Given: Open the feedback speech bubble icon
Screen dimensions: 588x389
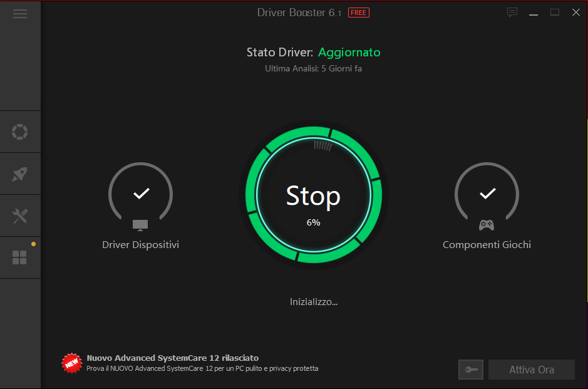Looking at the screenshot, I should [x=512, y=13].
